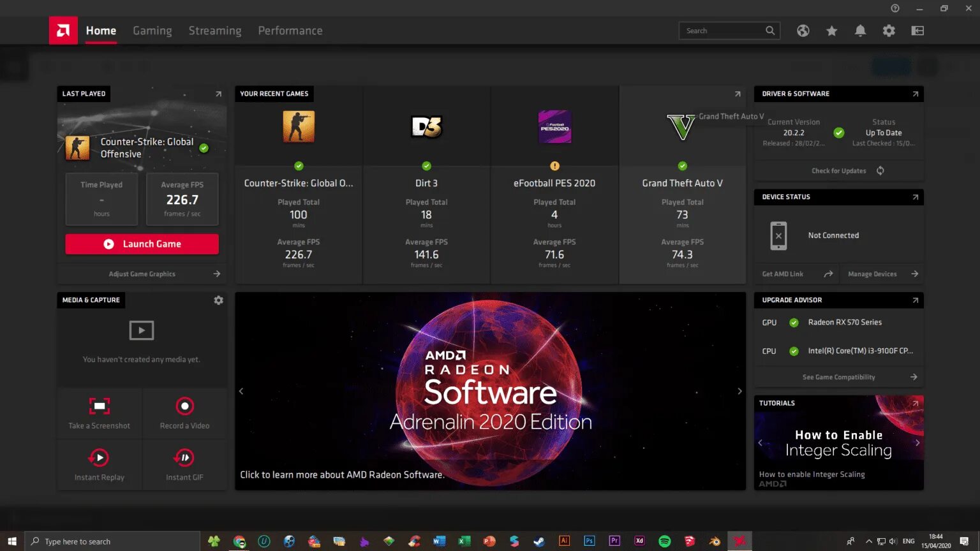Click See Game Compatibility

[x=839, y=378]
